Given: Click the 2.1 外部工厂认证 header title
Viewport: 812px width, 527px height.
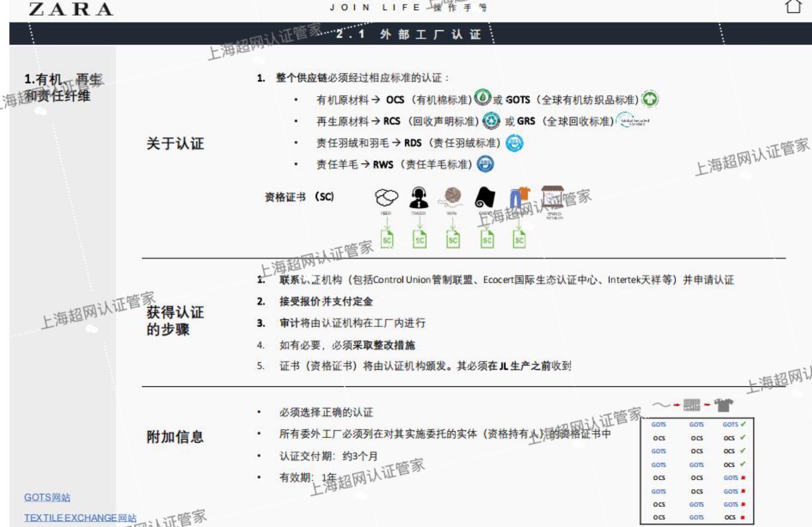Looking at the screenshot, I should click(x=409, y=34).
